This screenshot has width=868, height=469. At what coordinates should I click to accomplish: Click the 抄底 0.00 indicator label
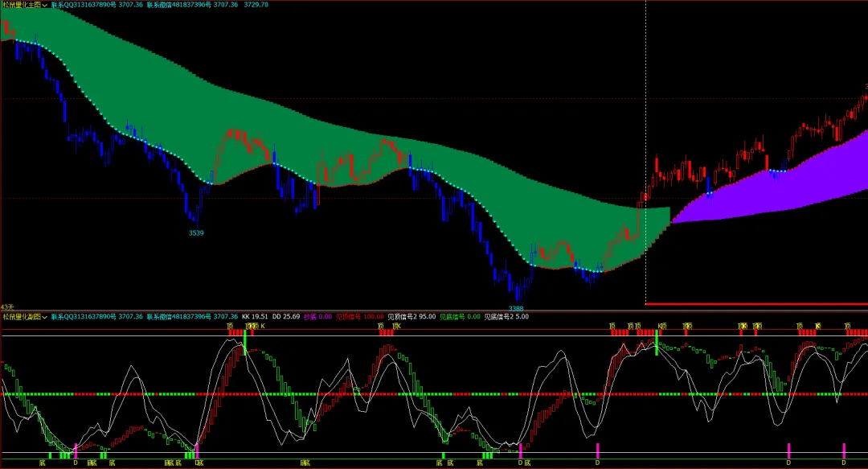317,316
